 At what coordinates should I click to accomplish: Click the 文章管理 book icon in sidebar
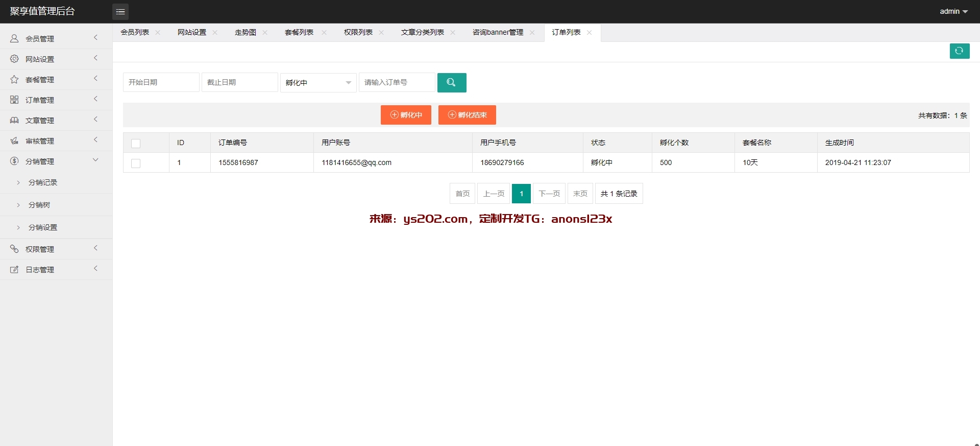14,121
